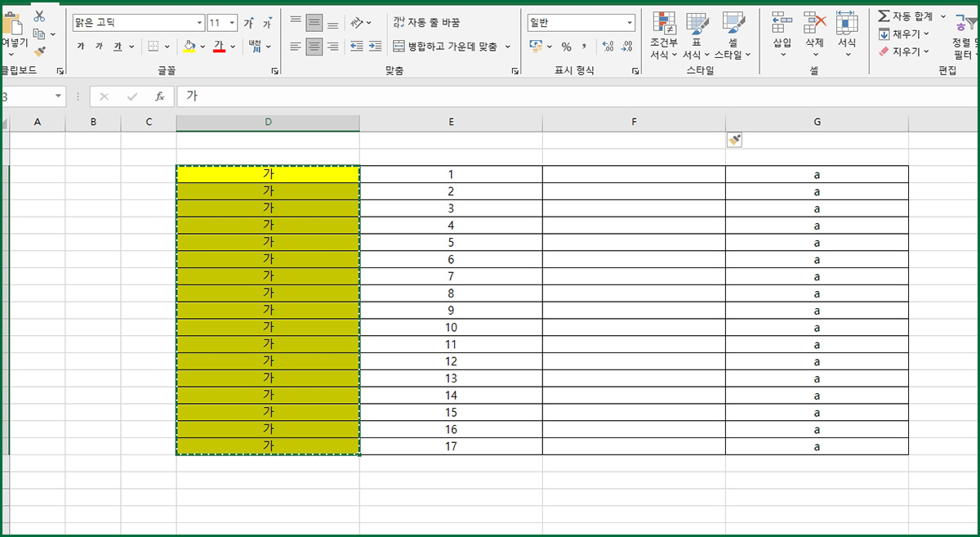Click the decrease decimal icon
Image resolution: width=980 pixels, height=537 pixels.
pos(627,47)
